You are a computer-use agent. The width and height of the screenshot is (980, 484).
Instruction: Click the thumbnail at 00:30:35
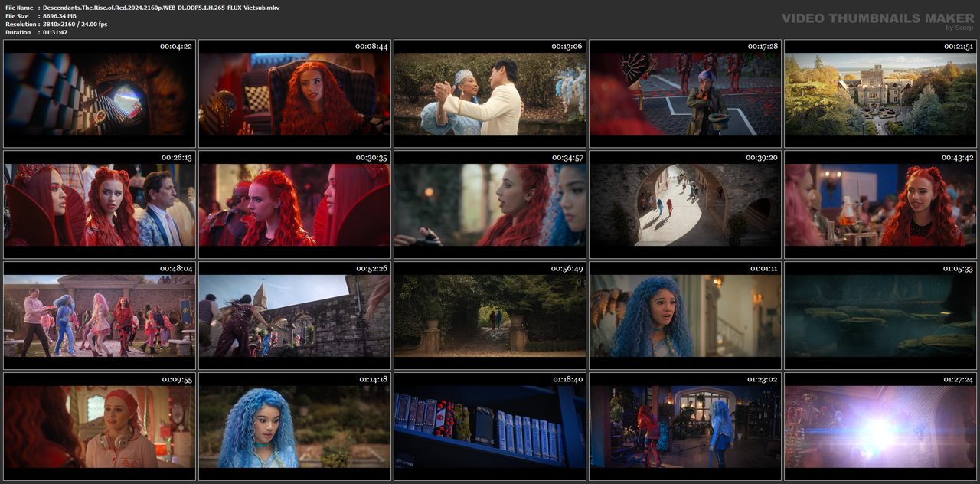click(295, 204)
